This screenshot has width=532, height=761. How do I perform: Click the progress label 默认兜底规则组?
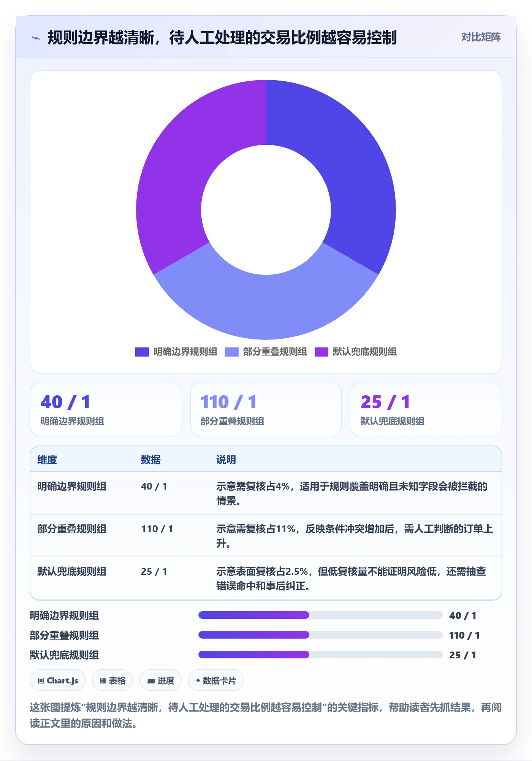pyautogui.click(x=64, y=655)
